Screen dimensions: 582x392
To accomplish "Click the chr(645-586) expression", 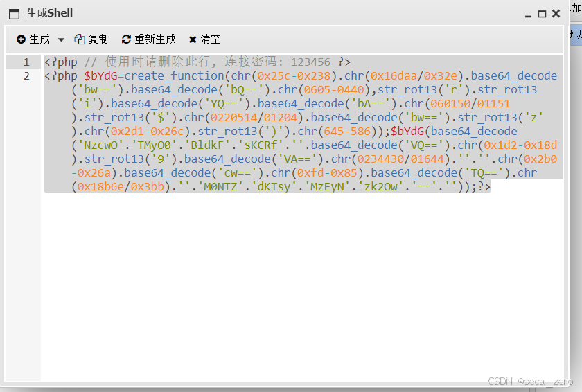I will click(337, 132).
